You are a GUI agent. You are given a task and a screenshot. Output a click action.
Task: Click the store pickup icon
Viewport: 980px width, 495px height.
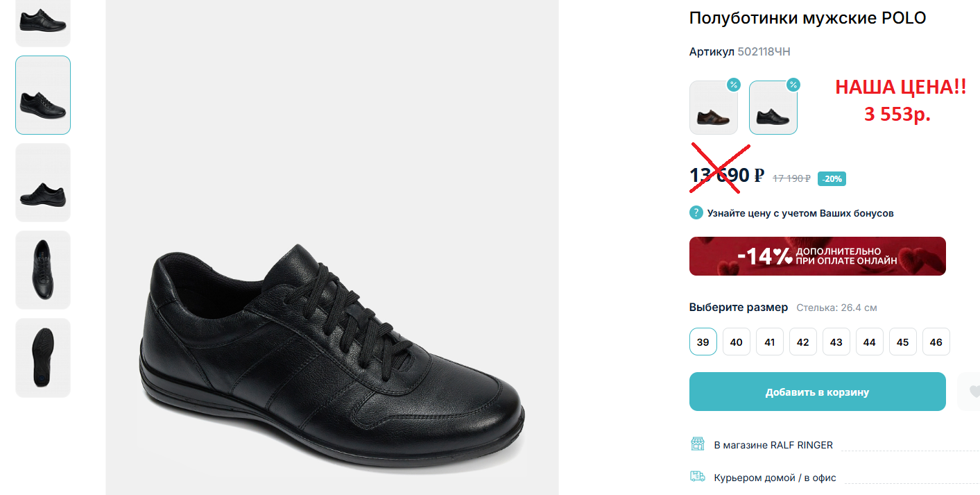pos(697,444)
